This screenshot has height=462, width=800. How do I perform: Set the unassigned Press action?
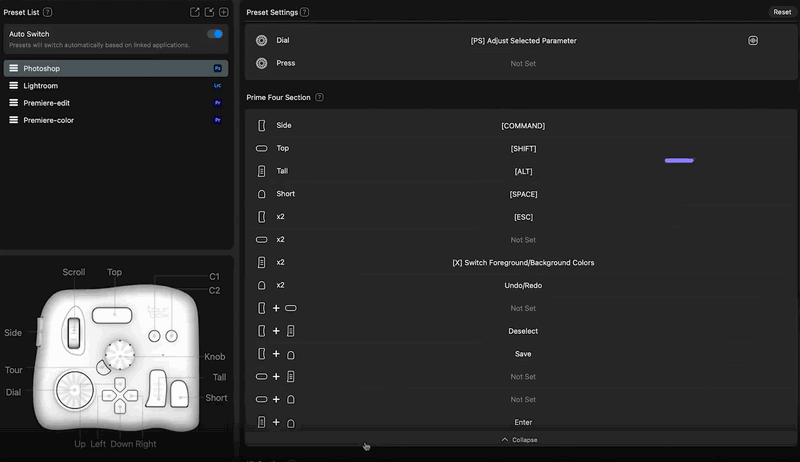523,63
